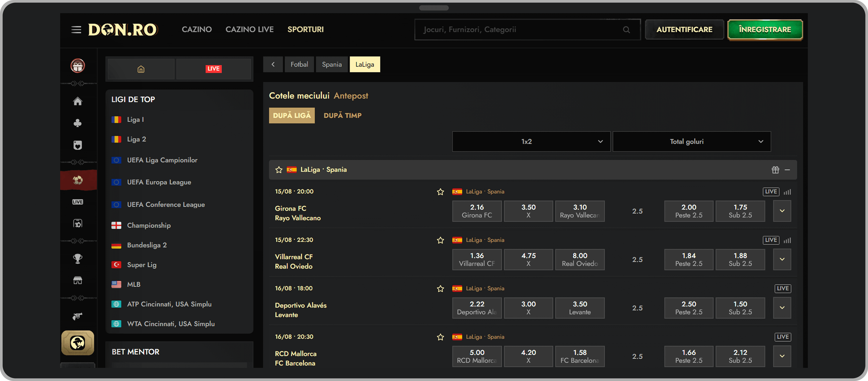
Task: Favorite the RCD Mallorca match star
Action: [x=440, y=337]
